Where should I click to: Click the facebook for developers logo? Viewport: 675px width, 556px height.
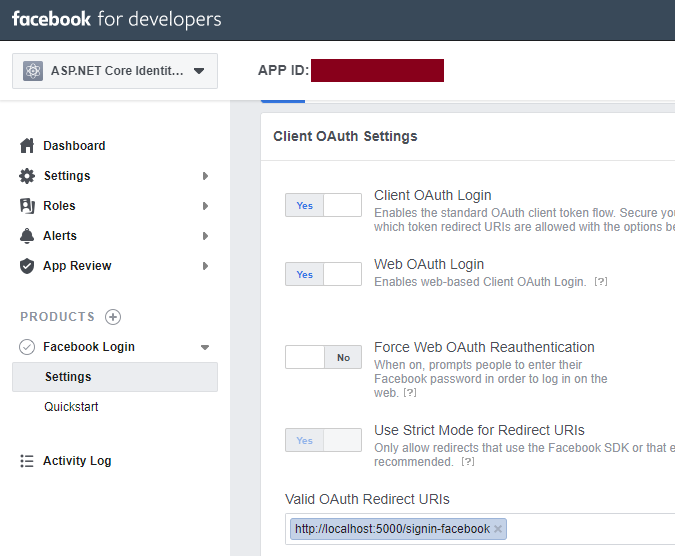coord(116,19)
